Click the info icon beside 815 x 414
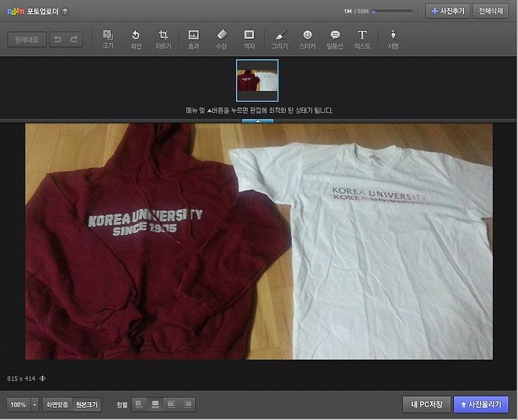The height and width of the screenshot is (420, 518). coord(42,378)
